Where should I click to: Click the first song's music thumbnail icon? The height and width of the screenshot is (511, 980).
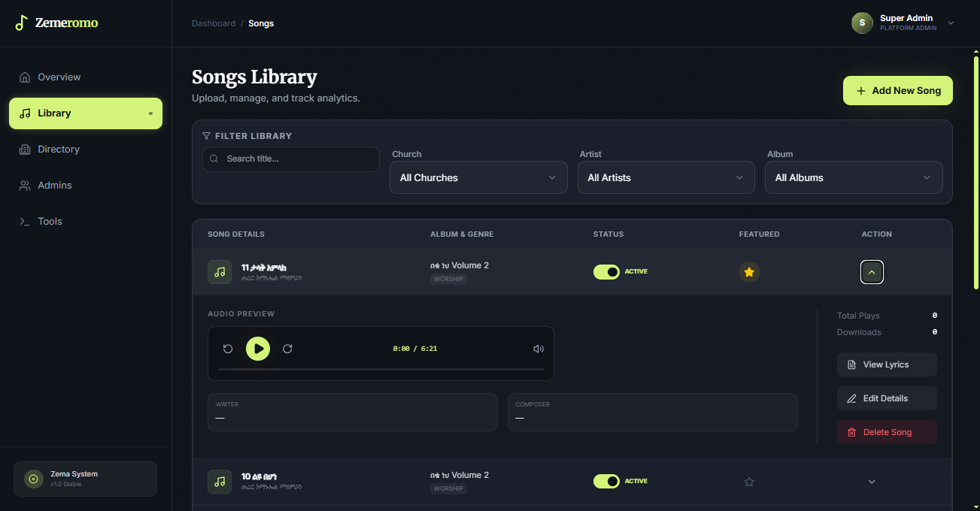220,272
